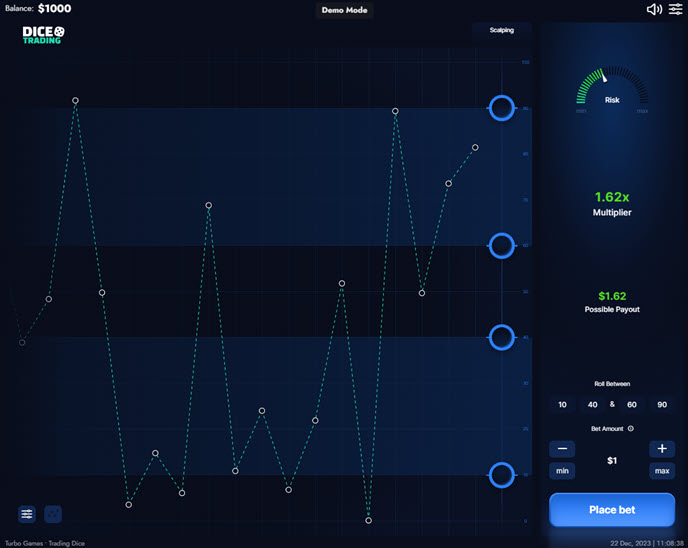Set bet to min amount
Screen dimensions: 688x548
(x=562, y=470)
